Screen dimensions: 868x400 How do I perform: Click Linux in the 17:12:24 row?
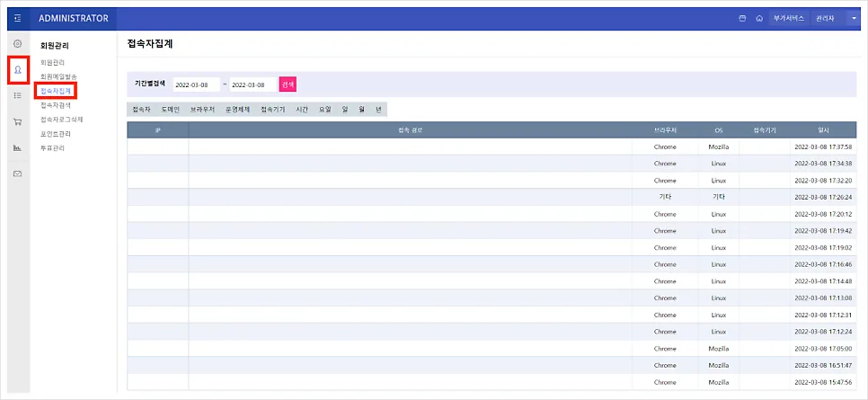[x=719, y=332]
